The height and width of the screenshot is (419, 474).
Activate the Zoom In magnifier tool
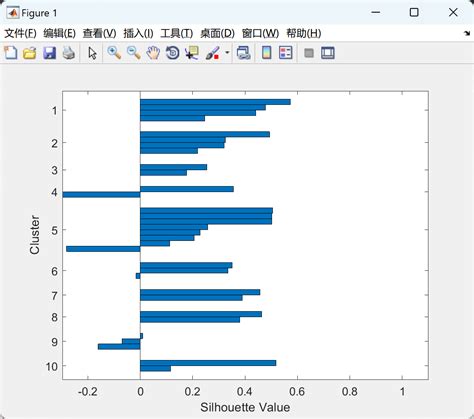(114, 53)
